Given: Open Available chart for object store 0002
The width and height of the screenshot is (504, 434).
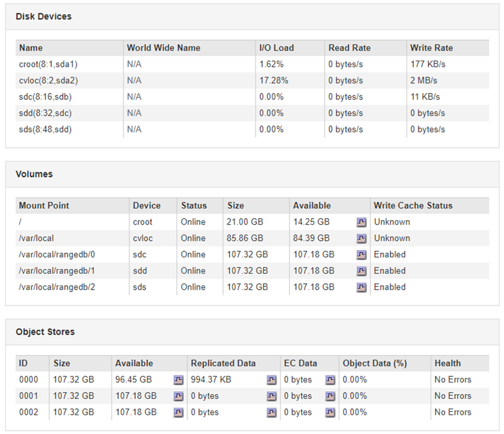Looking at the screenshot, I should click(x=178, y=412).
